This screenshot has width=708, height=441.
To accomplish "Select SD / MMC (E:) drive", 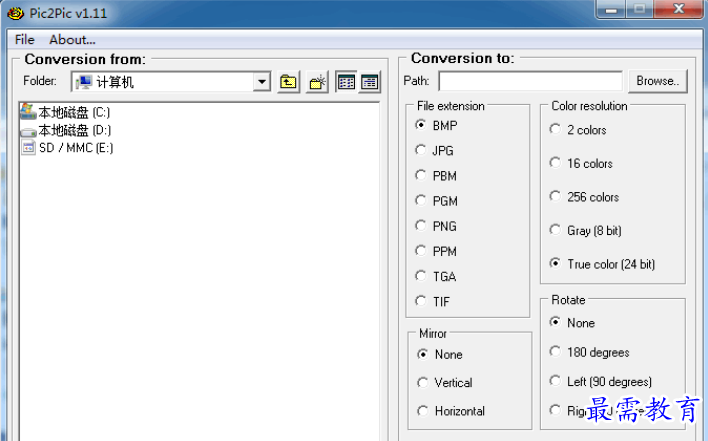I will pyautogui.click(x=67, y=148).
